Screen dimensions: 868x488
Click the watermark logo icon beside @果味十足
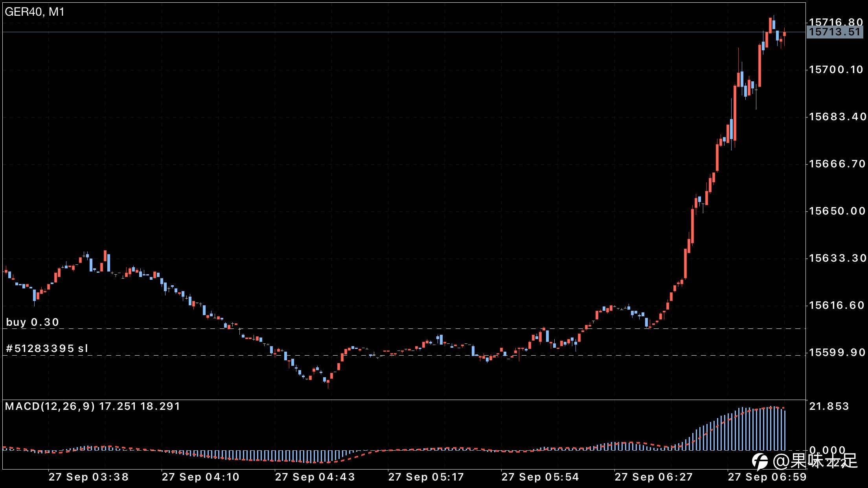click(759, 462)
